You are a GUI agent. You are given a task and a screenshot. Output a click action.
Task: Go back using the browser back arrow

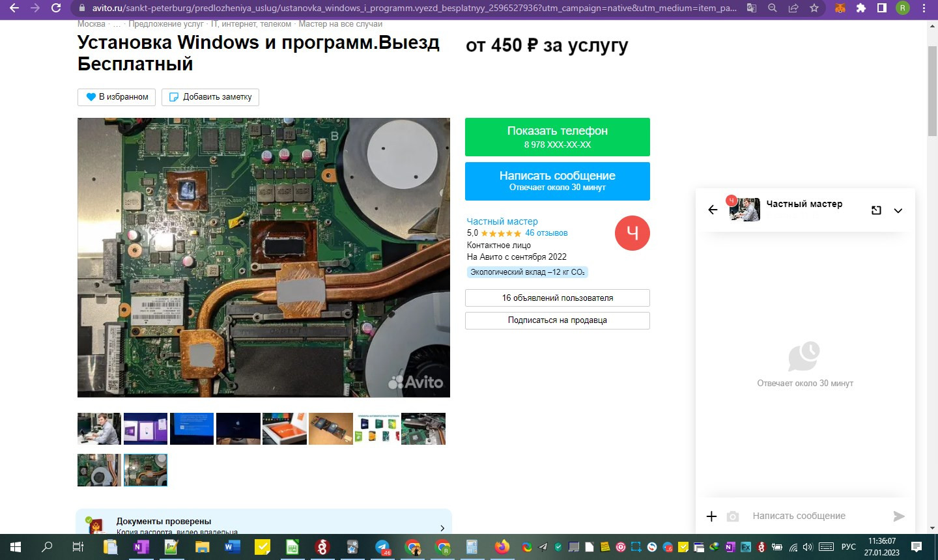click(x=14, y=8)
